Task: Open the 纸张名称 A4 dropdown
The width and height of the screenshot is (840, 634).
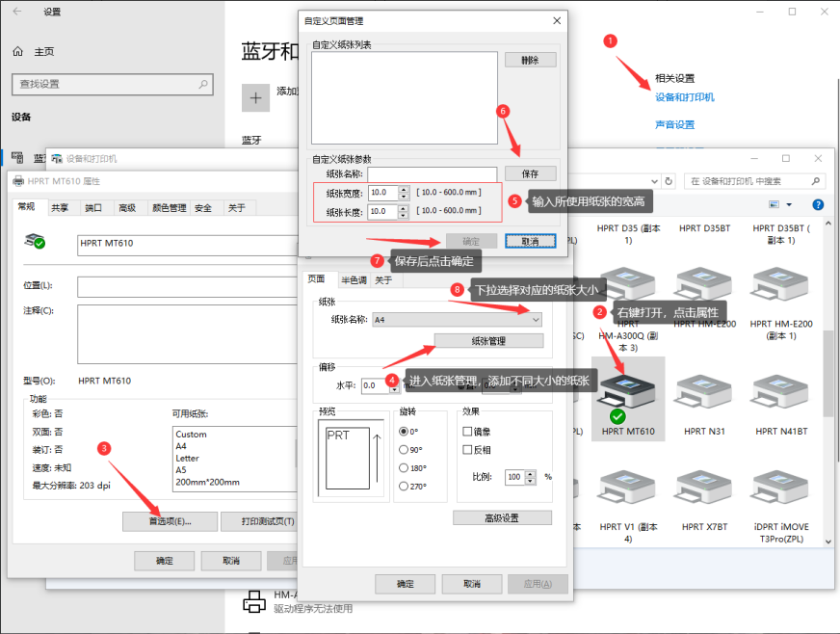Action: (536, 319)
